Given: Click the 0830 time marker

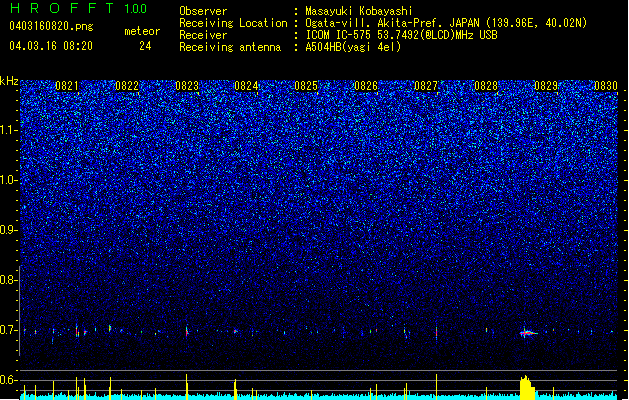Looking at the screenshot, I should coord(606,86).
